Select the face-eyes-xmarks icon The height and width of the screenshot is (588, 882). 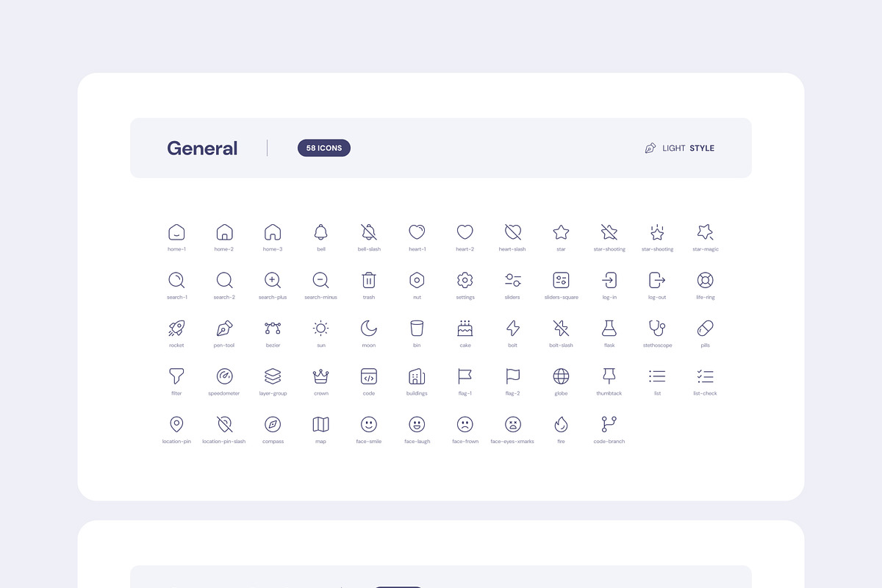pyautogui.click(x=513, y=425)
